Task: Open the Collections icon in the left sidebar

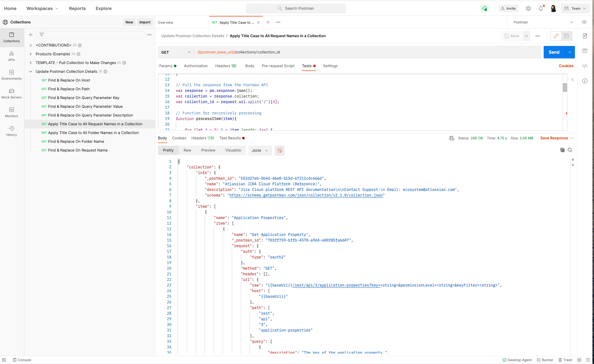Action: [x=11, y=37]
